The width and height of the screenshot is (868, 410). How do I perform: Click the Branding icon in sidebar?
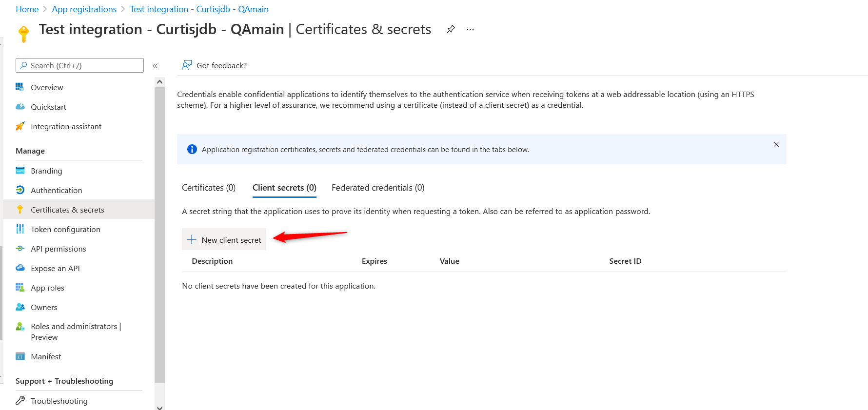(x=20, y=171)
